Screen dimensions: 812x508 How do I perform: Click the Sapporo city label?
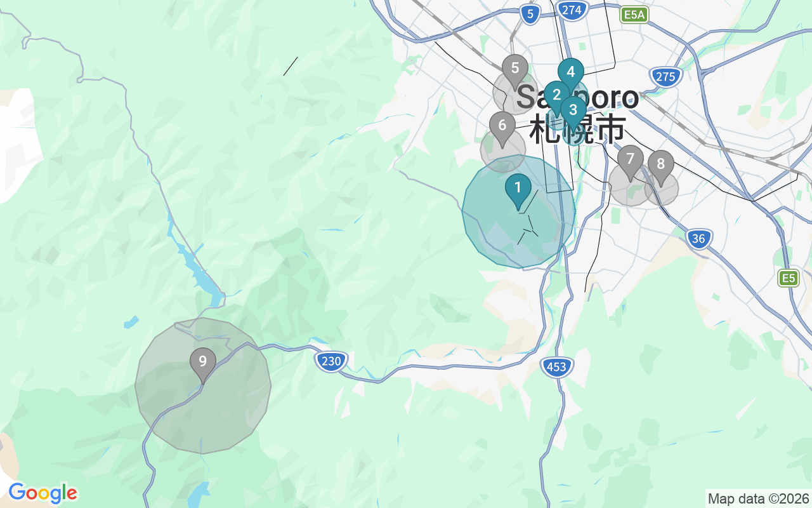coord(577,97)
